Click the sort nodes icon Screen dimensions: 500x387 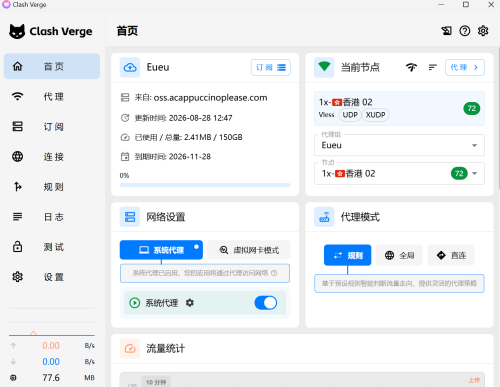[433, 67]
